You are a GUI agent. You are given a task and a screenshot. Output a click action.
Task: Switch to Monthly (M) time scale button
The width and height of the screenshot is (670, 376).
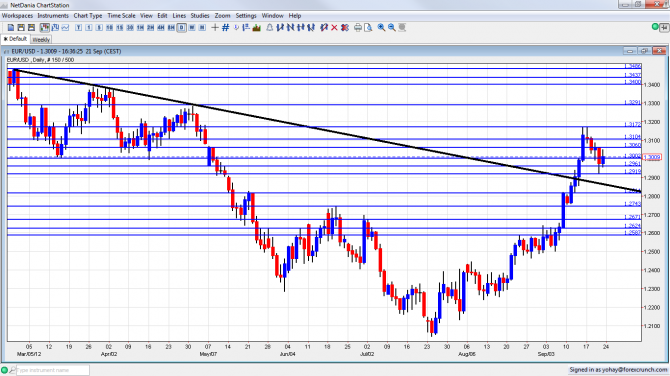[202, 27]
